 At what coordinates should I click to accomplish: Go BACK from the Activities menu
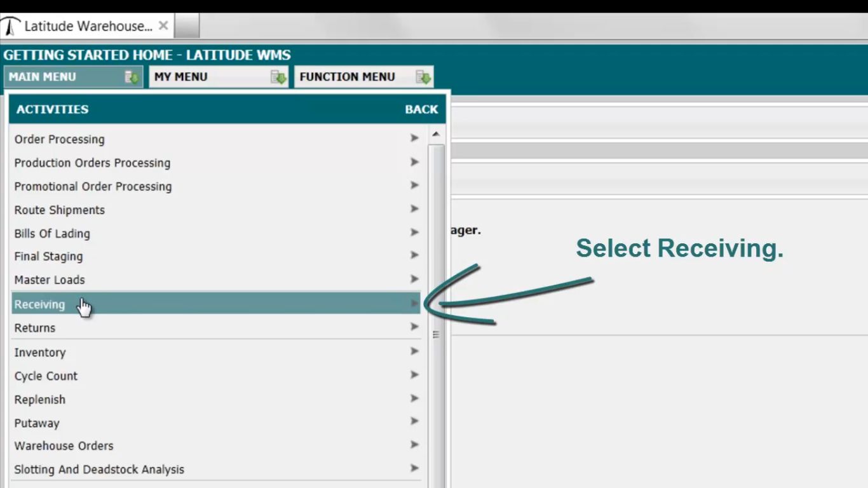(421, 109)
